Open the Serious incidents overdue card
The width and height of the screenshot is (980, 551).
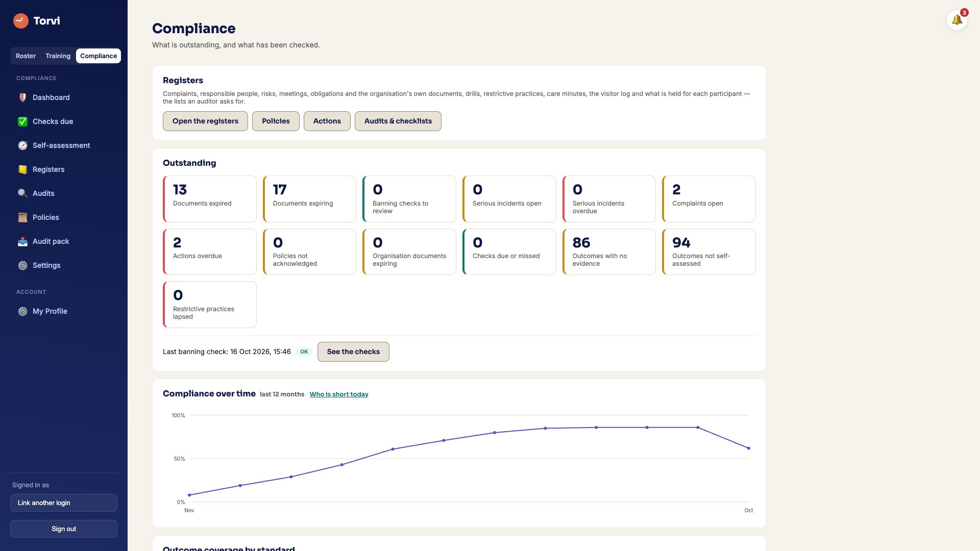click(609, 199)
